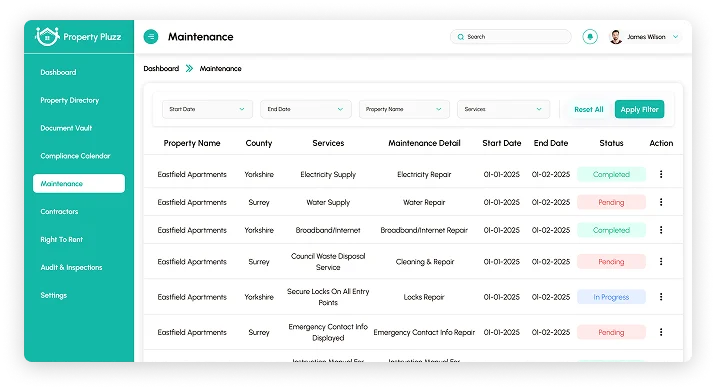Click the County column header
Screen dimensions: 716x390
[x=258, y=143]
